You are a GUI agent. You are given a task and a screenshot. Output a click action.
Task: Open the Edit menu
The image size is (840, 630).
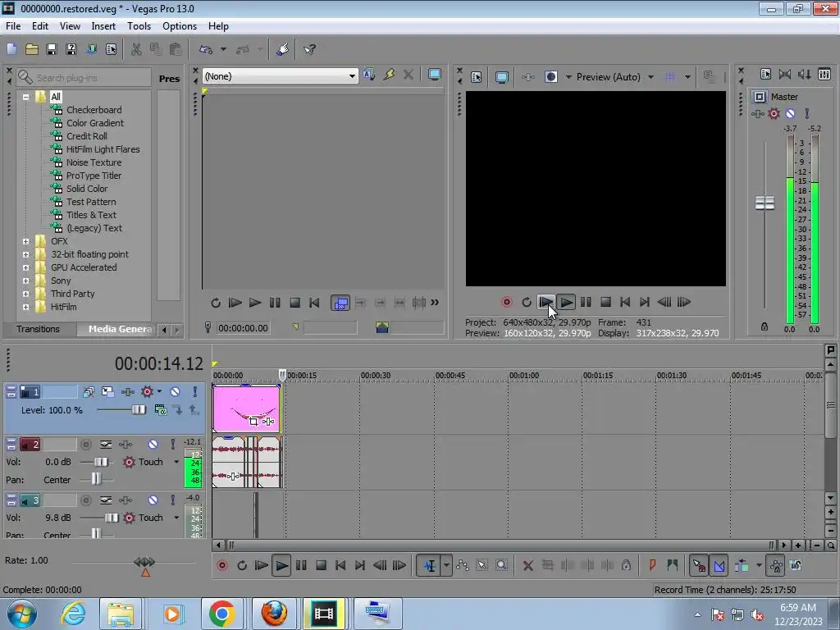coord(40,26)
